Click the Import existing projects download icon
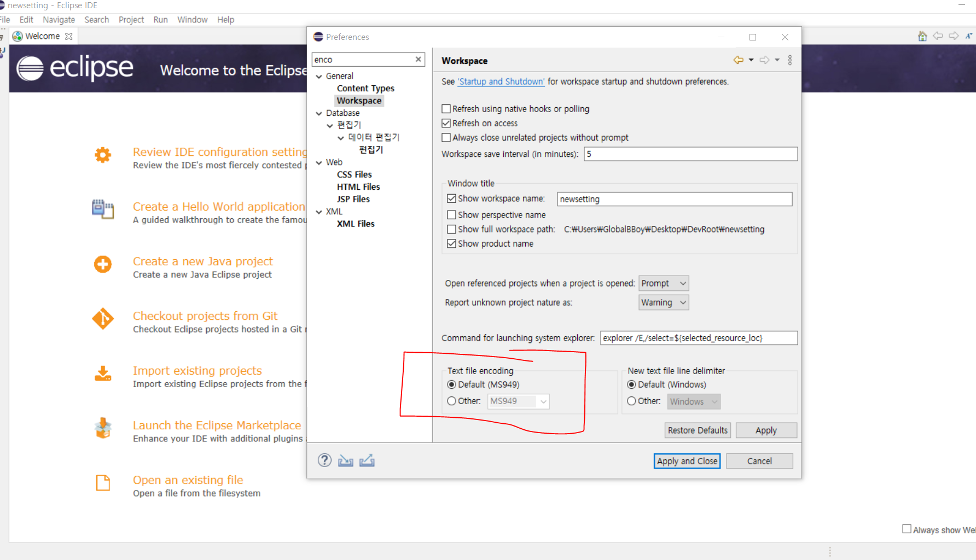The image size is (976, 560). (x=103, y=374)
